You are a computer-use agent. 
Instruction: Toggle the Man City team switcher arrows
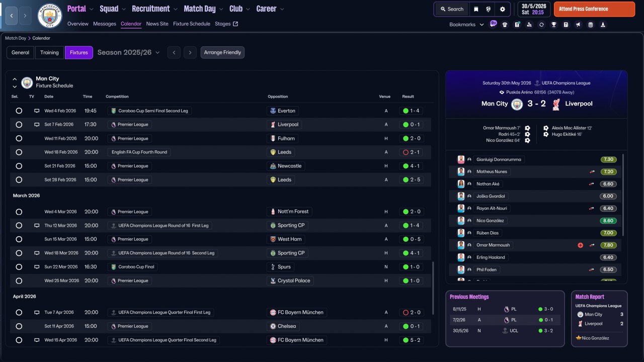click(x=15, y=82)
